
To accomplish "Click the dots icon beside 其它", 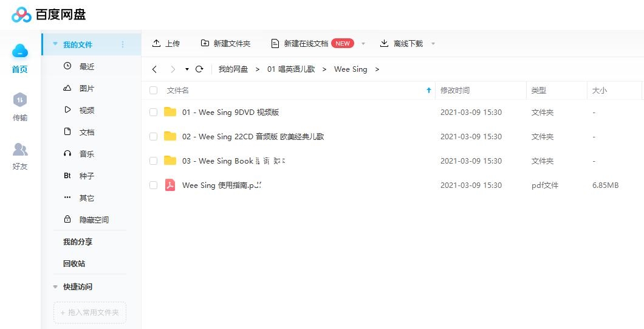I will 67,198.
